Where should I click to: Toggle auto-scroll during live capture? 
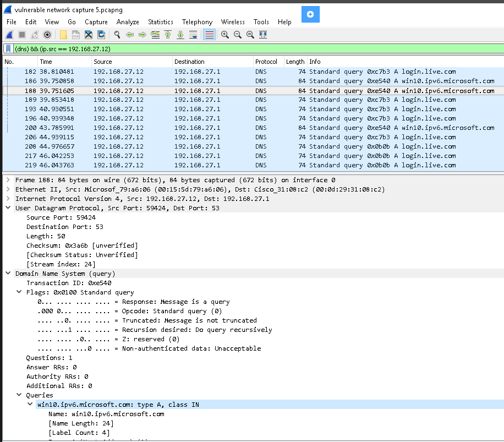coord(193,35)
